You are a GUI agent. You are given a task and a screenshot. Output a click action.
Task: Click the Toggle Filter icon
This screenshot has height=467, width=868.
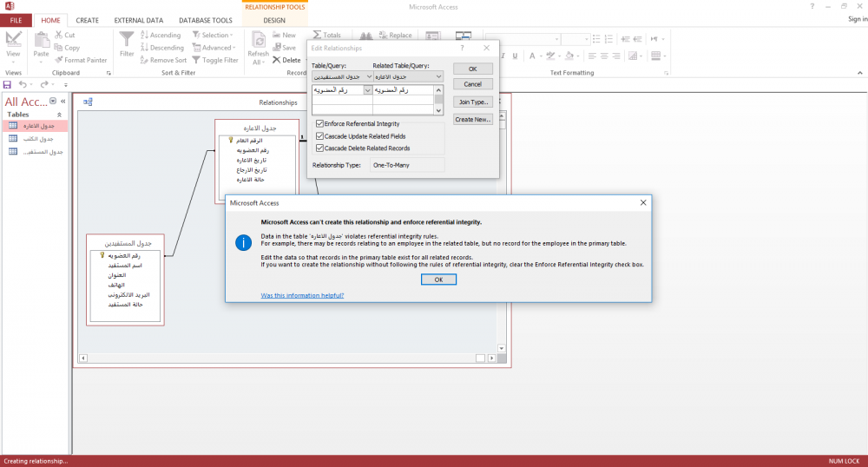click(x=196, y=60)
